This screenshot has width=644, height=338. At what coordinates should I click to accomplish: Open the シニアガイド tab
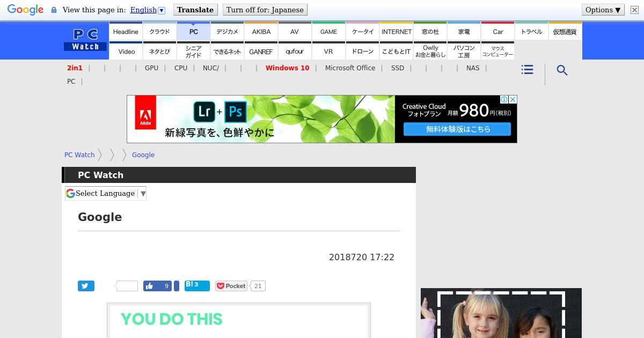(193, 51)
